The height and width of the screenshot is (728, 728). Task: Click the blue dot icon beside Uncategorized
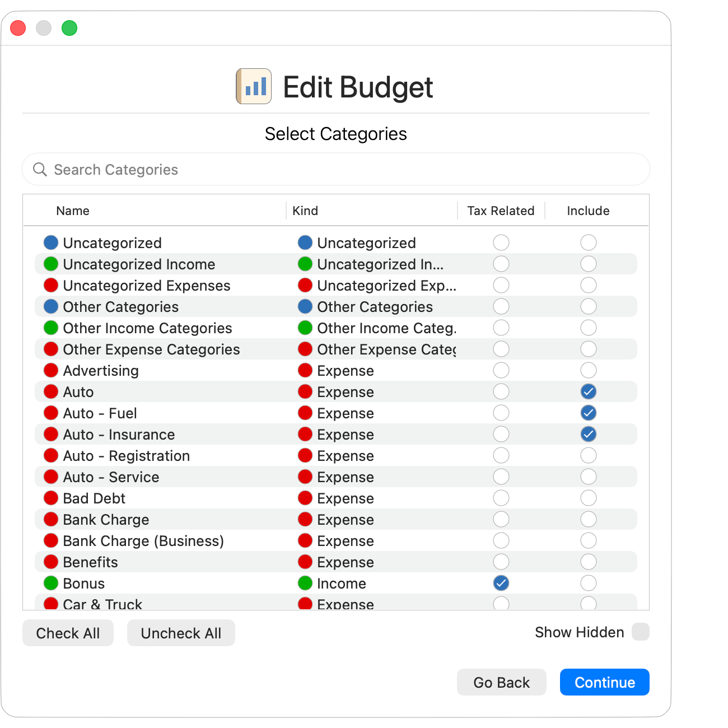[x=51, y=242]
